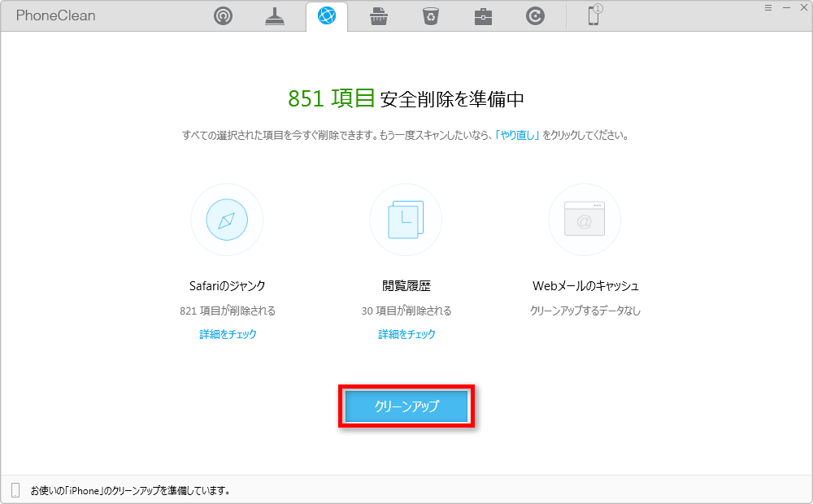Click the 851 項目 heading text
813x504 pixels.
tap(332, 98)
